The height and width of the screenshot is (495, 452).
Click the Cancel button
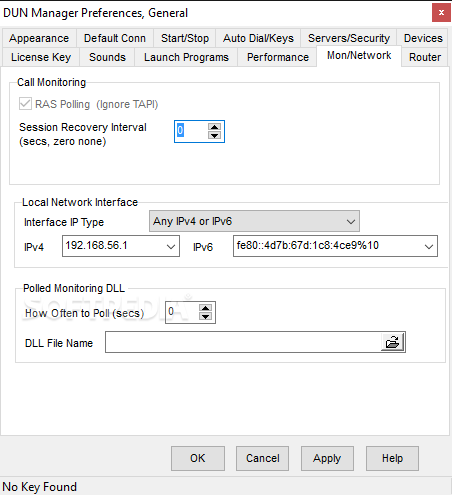(x=262, y=458)
